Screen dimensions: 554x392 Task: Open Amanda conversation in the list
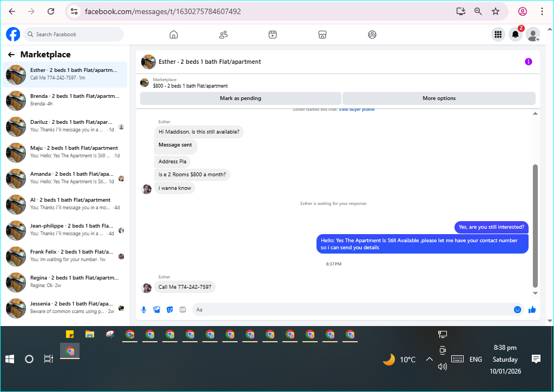[x=65, y=178]
